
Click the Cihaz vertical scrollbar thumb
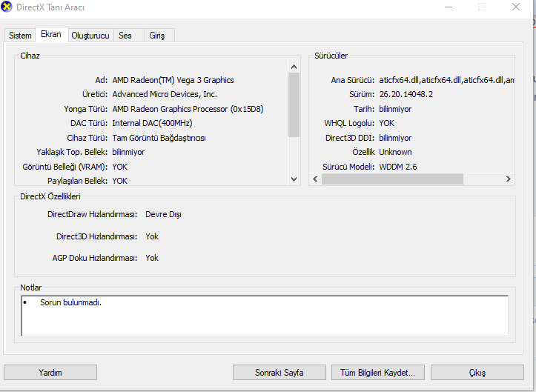click(x=294, y=104)
